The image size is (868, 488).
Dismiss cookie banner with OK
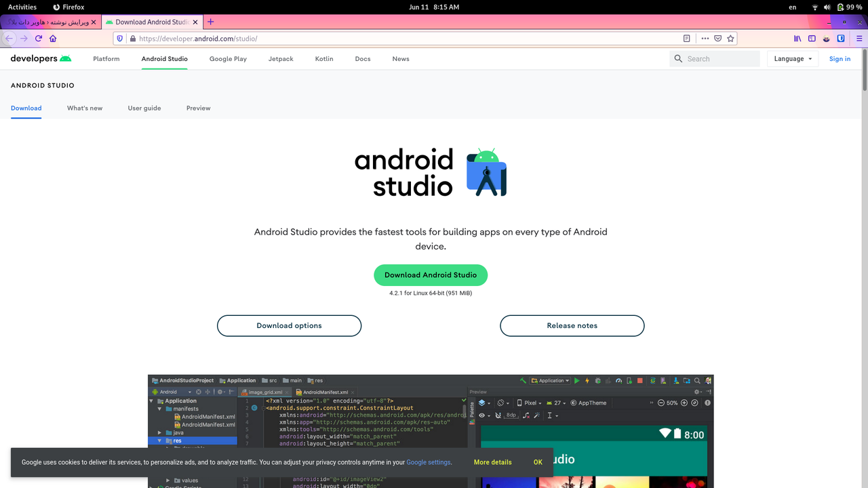(x=538, y=462)
